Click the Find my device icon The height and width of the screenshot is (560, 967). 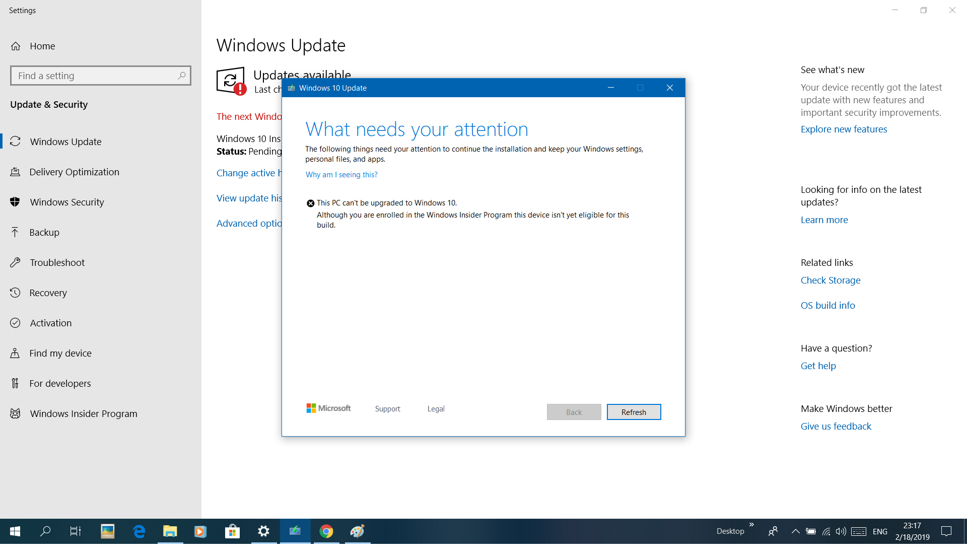pos(15,353)
